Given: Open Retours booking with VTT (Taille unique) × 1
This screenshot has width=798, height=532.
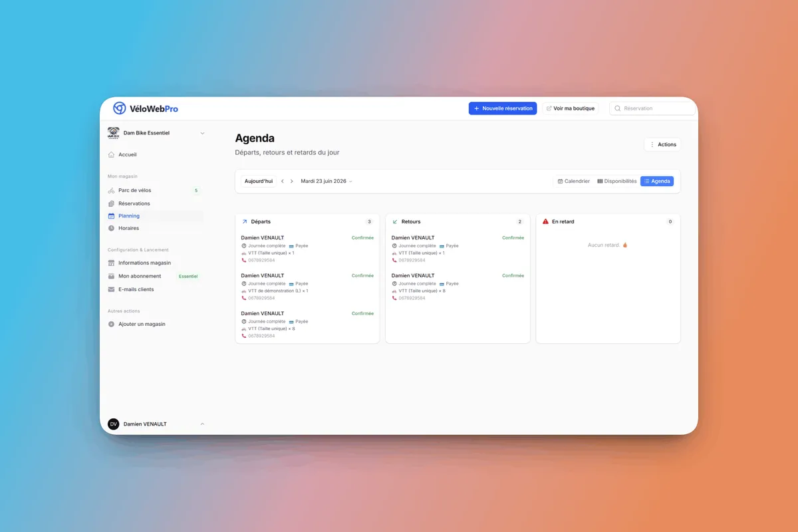Looking at the screenshot, I should (x=458, y=249).
